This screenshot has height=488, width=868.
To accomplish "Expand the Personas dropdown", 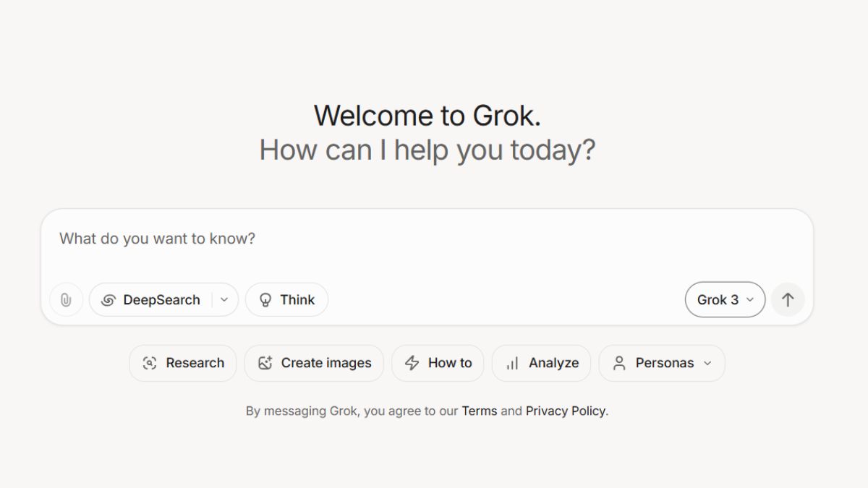I will [662, 363].
